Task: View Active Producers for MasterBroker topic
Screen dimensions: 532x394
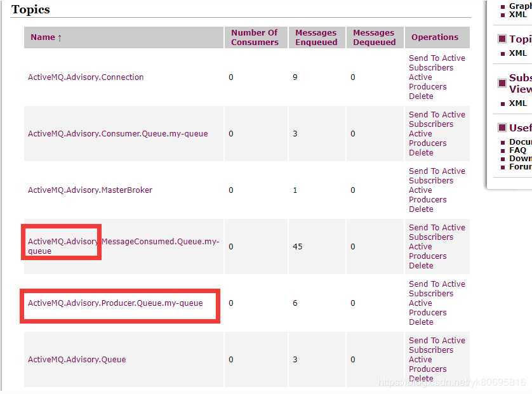Action: tap(427, 195)
